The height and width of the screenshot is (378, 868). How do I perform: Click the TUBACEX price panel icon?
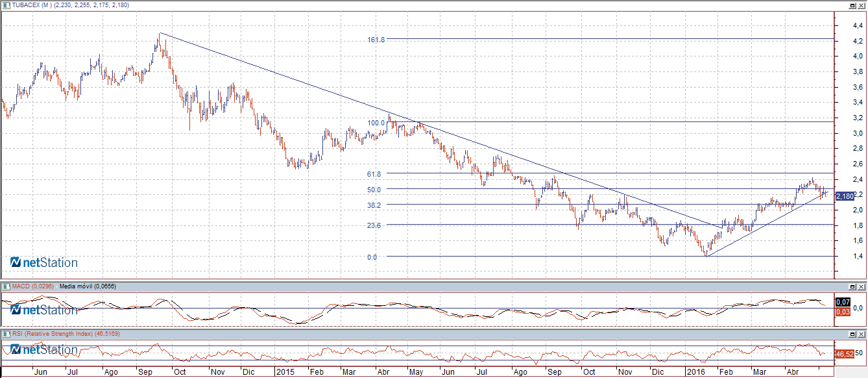click(x=6, y=5)
